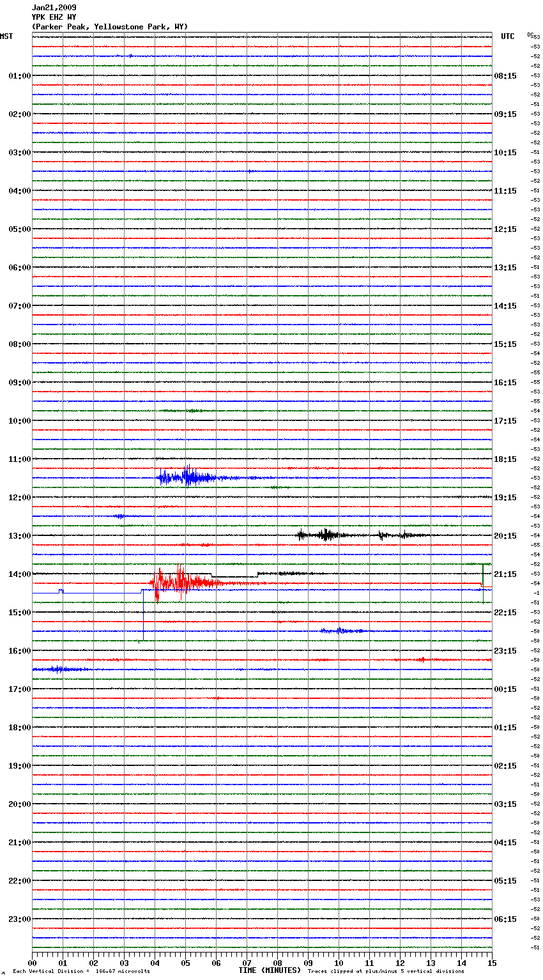Select the 14:00 MST time label

click(20, 574)
